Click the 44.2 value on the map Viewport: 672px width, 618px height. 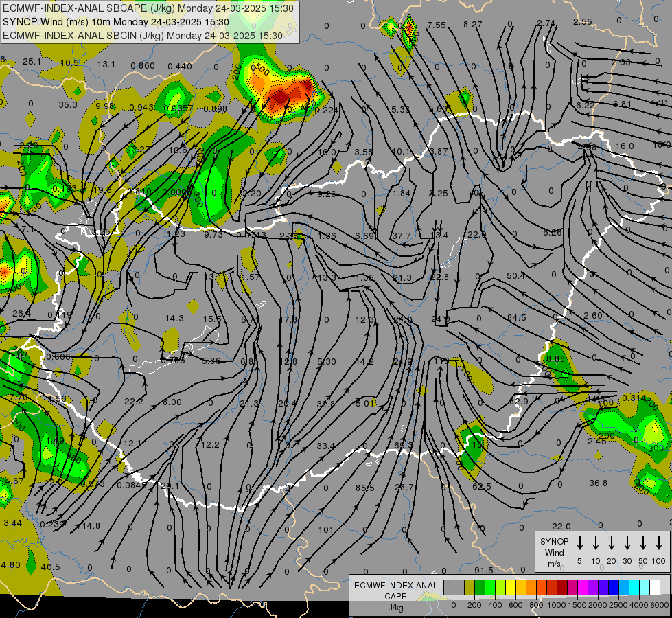(364, 362)
